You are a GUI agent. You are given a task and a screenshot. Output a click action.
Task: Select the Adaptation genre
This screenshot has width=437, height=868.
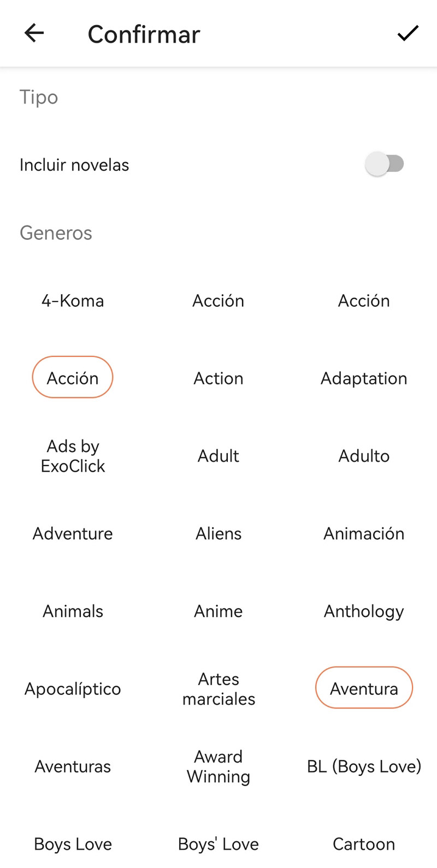pos(364,378)
